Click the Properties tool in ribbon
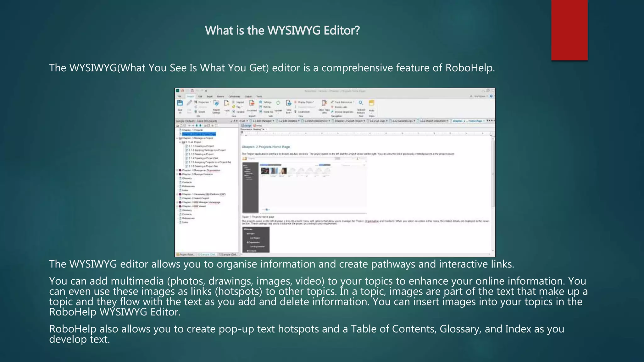644x362 pixels. coord(203,102)
